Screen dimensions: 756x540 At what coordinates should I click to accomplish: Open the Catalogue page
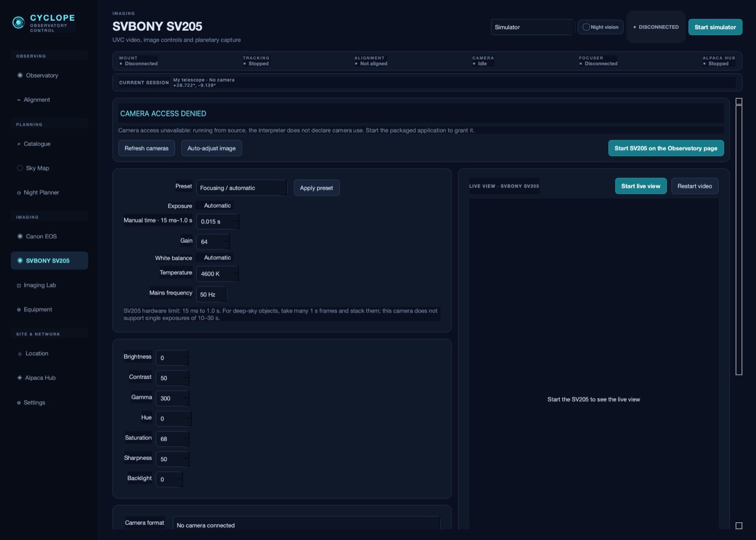49,144
